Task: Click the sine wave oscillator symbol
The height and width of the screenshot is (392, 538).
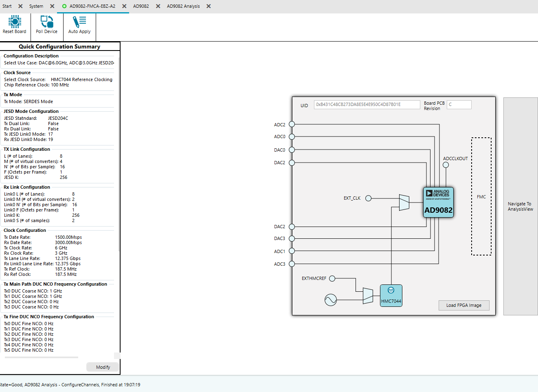Action: [x=331, y=300]
